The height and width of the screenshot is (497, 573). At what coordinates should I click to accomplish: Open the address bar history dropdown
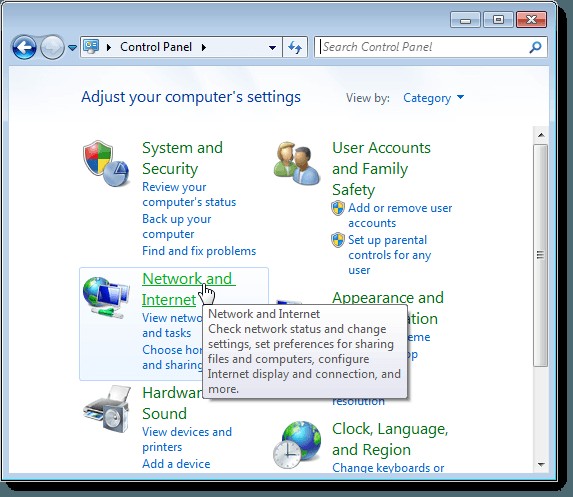272,48
